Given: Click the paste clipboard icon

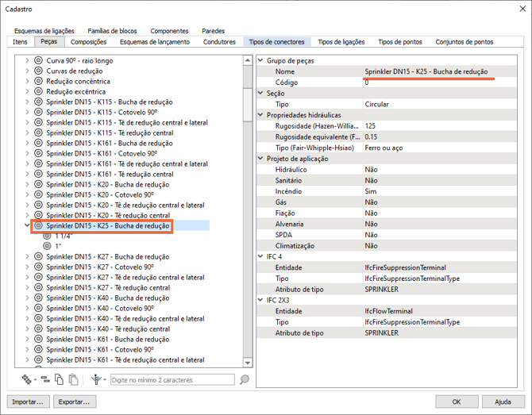Looking at the screenshot, I should tap(73, 380).
